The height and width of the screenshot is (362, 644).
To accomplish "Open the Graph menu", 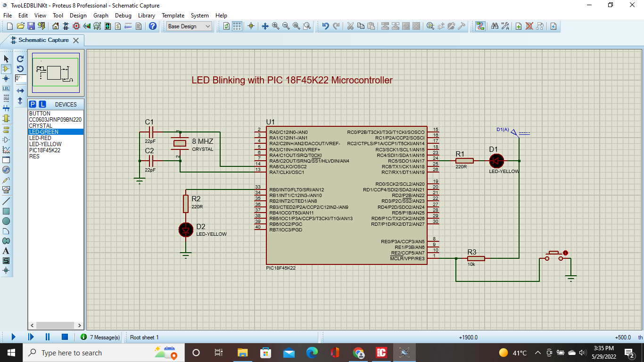I will [x=101, y=15].
